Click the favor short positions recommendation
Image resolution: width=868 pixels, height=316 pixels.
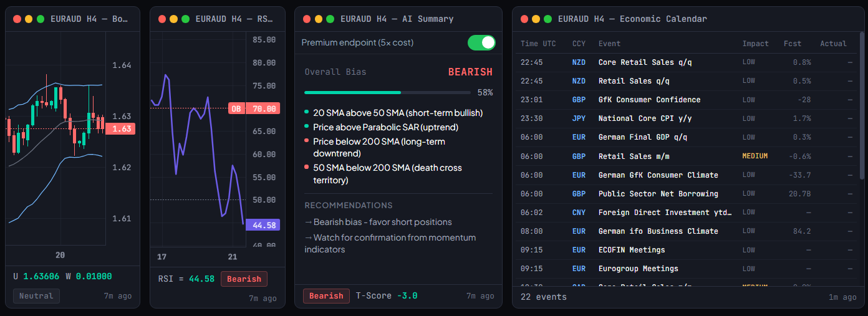(378, 222)
